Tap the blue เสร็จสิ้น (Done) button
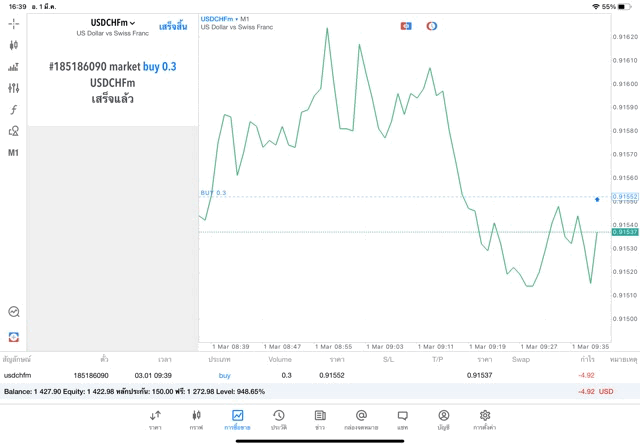This screenshot has height=447, width=640. (172, 26)
